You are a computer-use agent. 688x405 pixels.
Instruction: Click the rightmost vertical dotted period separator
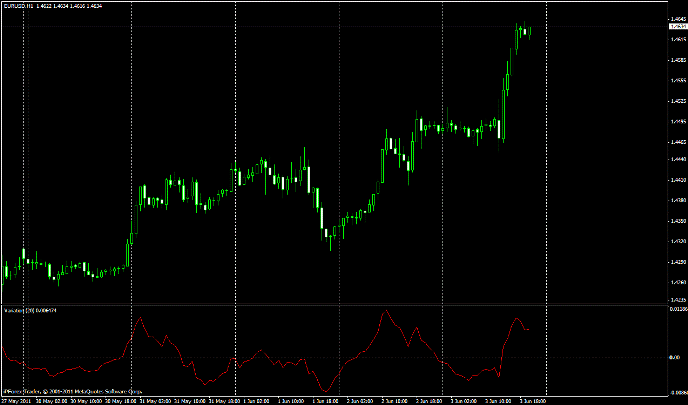pos(546,150)
